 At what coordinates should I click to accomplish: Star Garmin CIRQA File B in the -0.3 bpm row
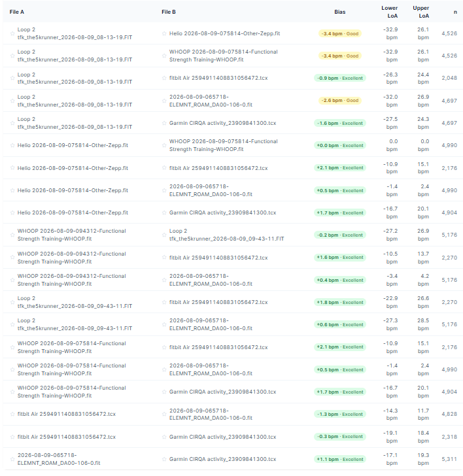[x=164, y=437]
